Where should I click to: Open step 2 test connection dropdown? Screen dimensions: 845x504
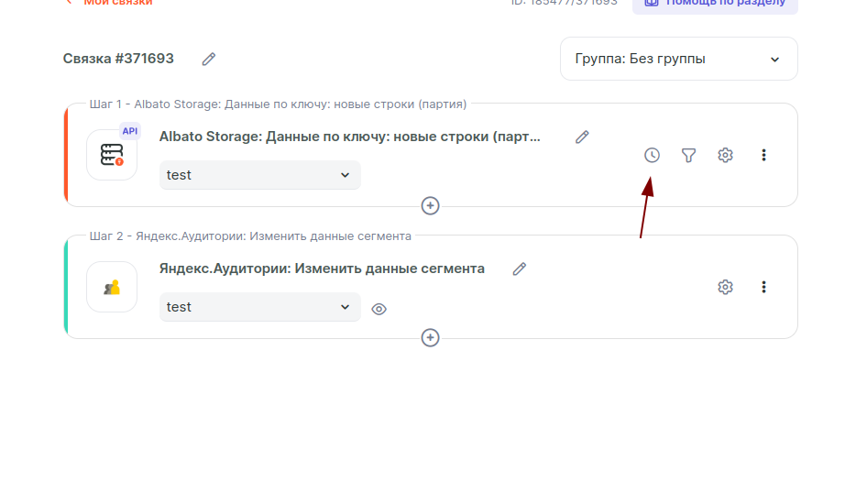[259, 307]
